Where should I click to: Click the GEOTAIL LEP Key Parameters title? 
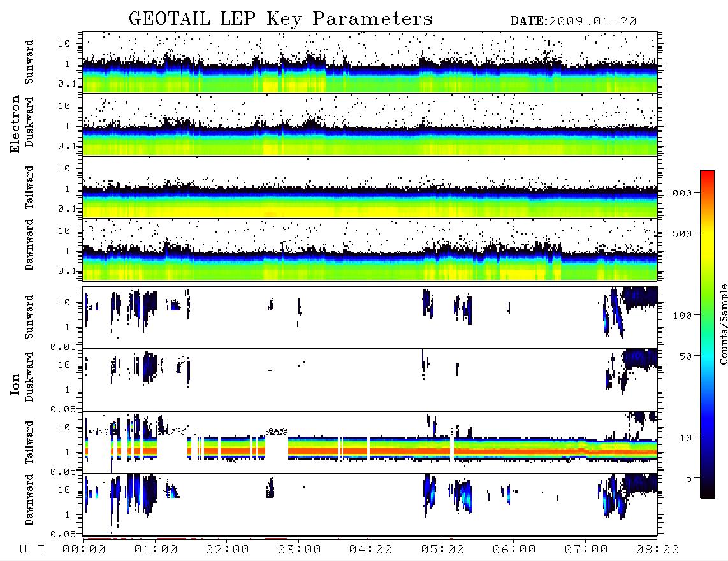tap(280, 19)
